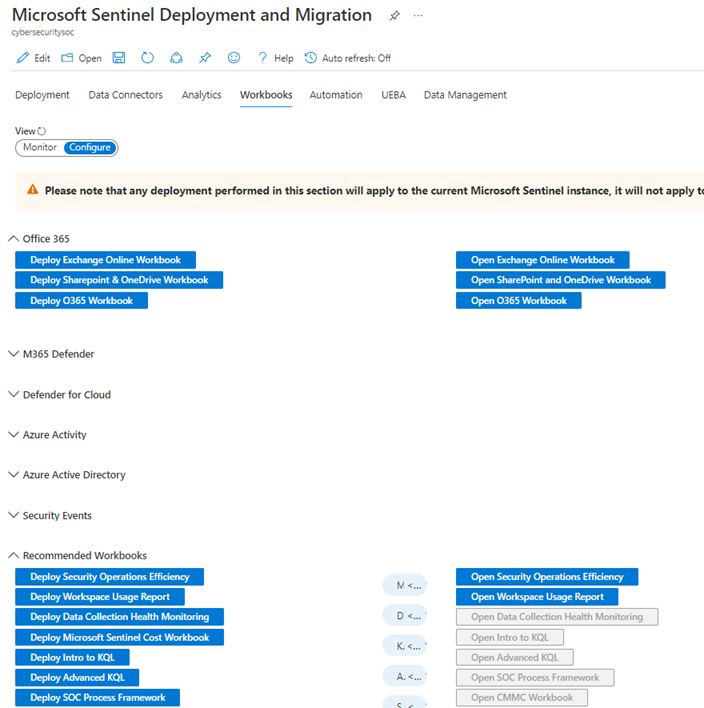This screenshot has height=708, width=704.
Task: Click Deploy Security Operations Efficiency
Action: pyautogui.click(x=110, y=577)
